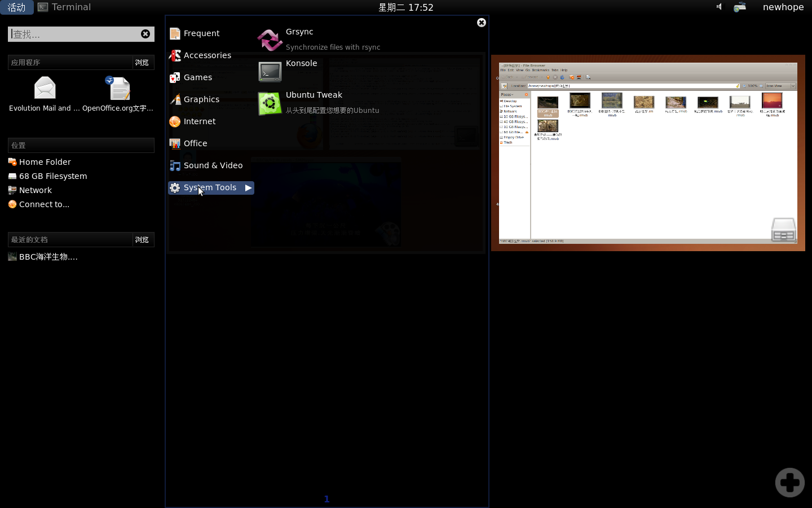Open the Games menu category
The height and width of the screenshot is (508, 812).
198,77
